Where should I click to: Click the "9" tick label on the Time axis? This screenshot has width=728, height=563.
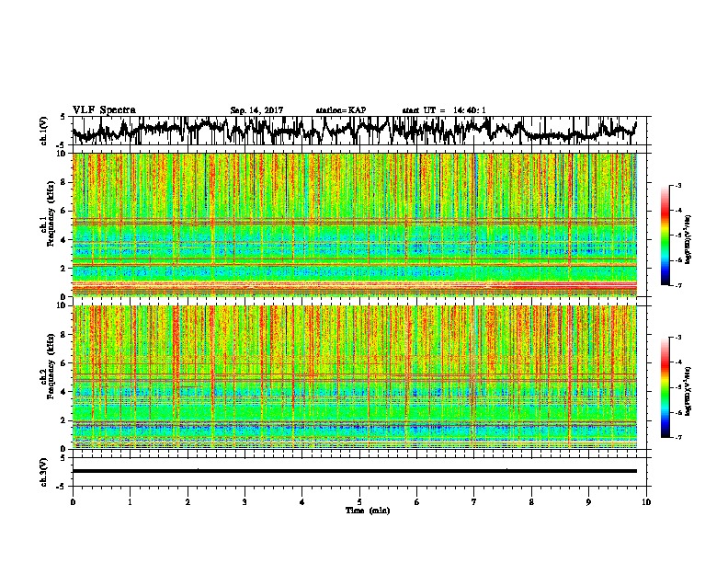(x=588, y=502)
